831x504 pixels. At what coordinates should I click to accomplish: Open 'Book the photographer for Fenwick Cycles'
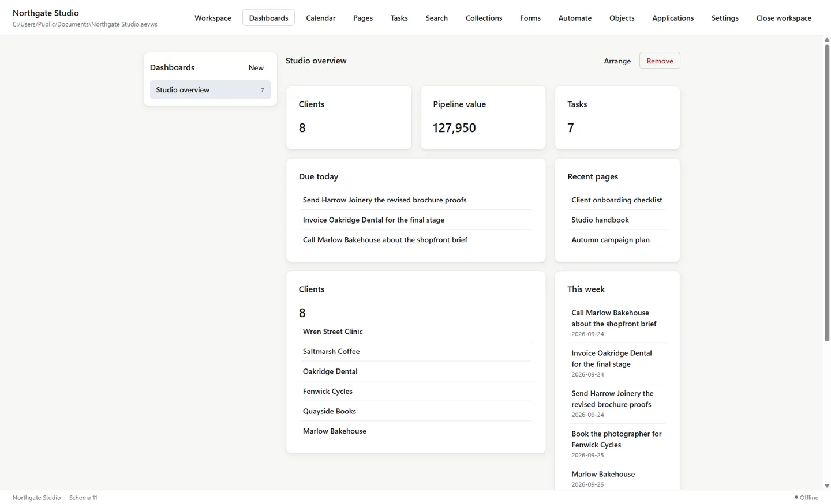[617, 443]
